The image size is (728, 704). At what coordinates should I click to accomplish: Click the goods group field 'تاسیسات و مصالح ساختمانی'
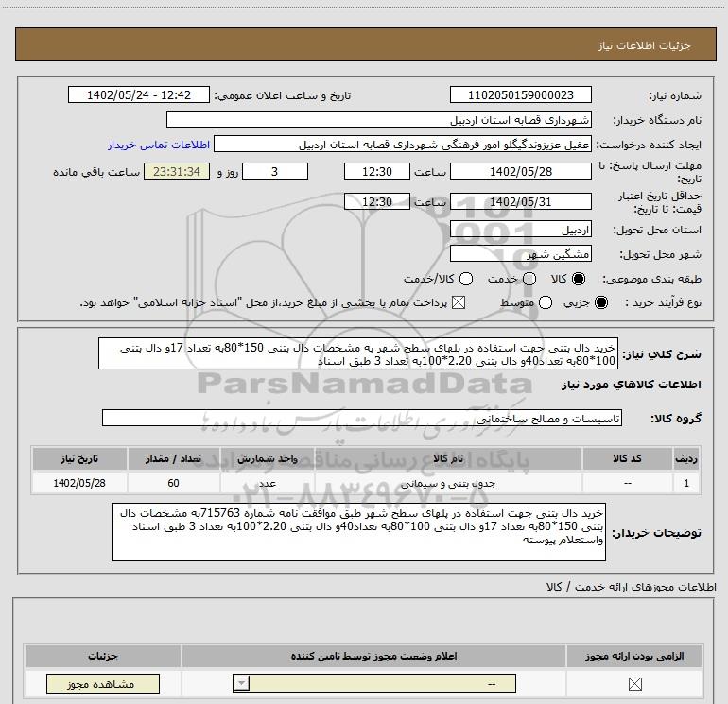(x=362, y=418)
